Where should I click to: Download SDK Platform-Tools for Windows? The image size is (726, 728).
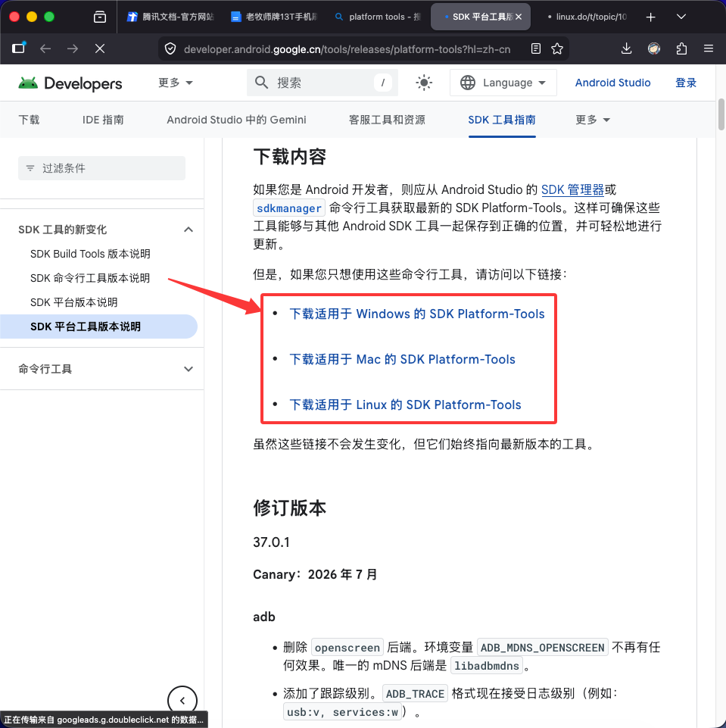pyautogui.click(x=416, y=314)
